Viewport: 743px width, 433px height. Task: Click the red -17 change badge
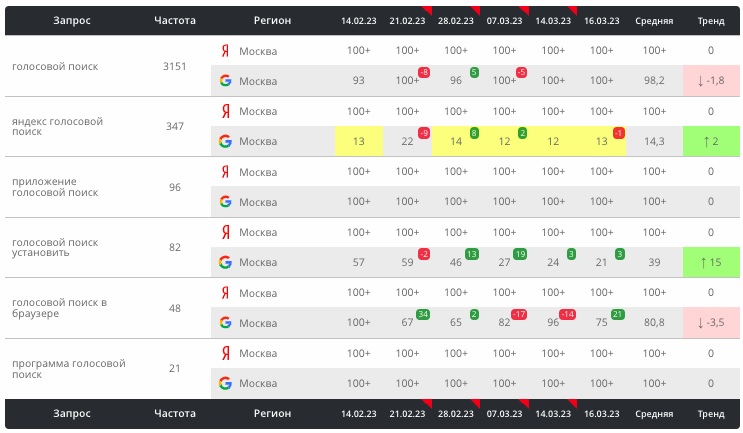(x=519, y=315)
